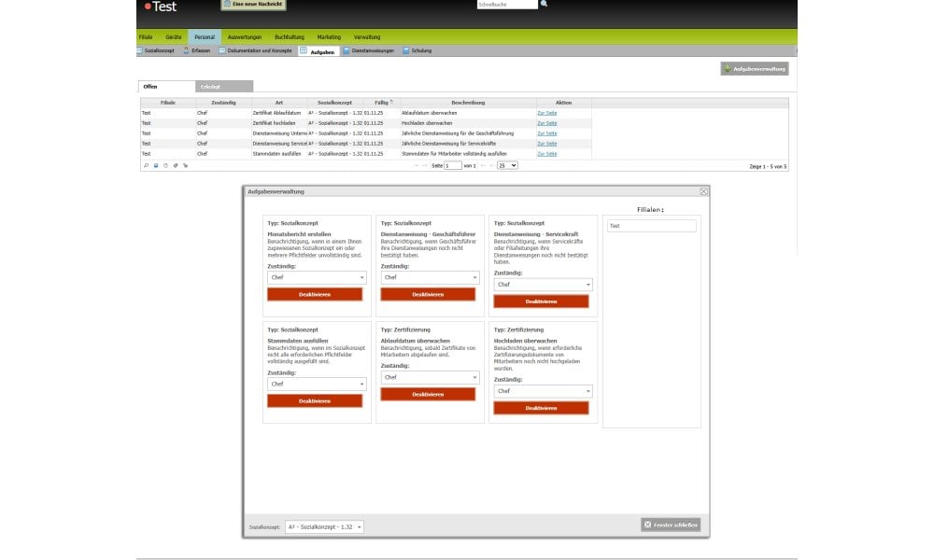Open the Dienstanweisungen submenu item

tap(369, 50)
